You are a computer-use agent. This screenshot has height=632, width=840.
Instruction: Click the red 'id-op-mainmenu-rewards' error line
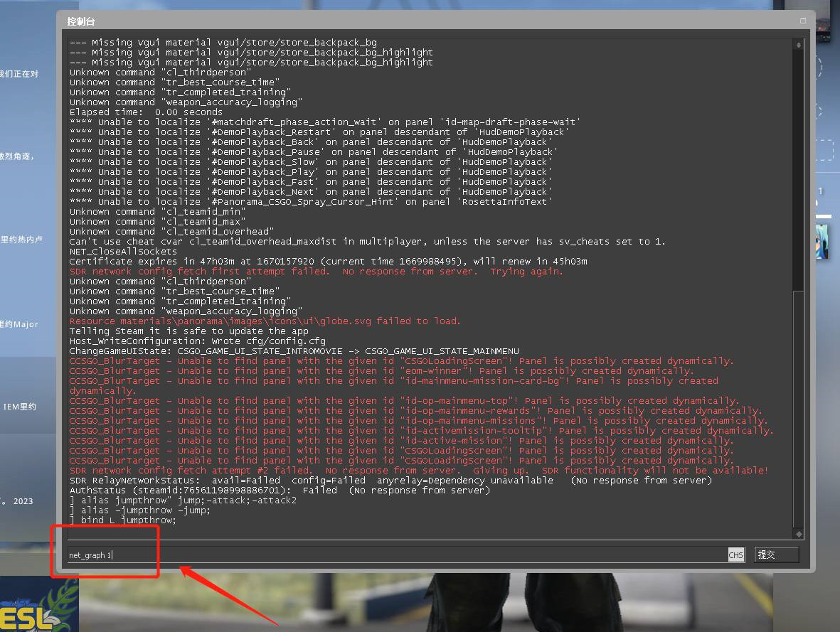[x=415, y=411]
